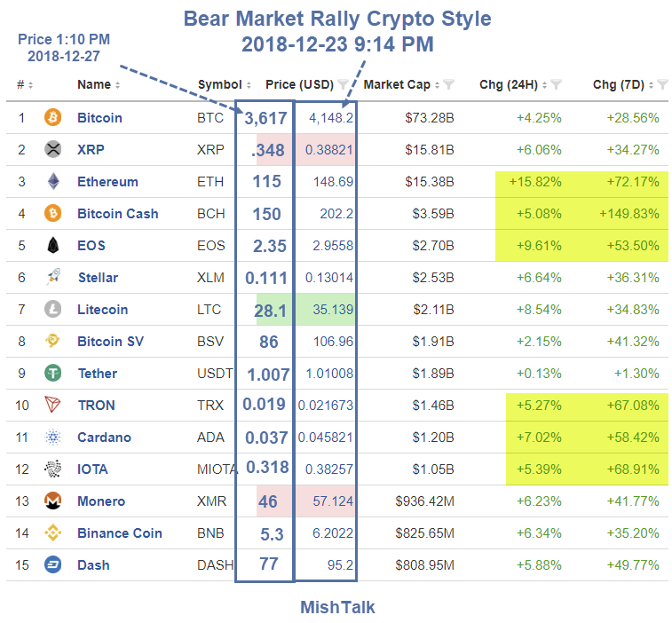Click the XRP coin logo icon
The height and width of the screenshot is (623, 672).
[x=54, y=150]
